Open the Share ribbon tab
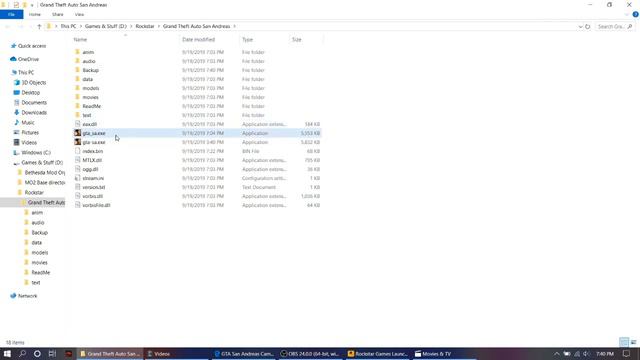640x360 pixels. (58, 14)
